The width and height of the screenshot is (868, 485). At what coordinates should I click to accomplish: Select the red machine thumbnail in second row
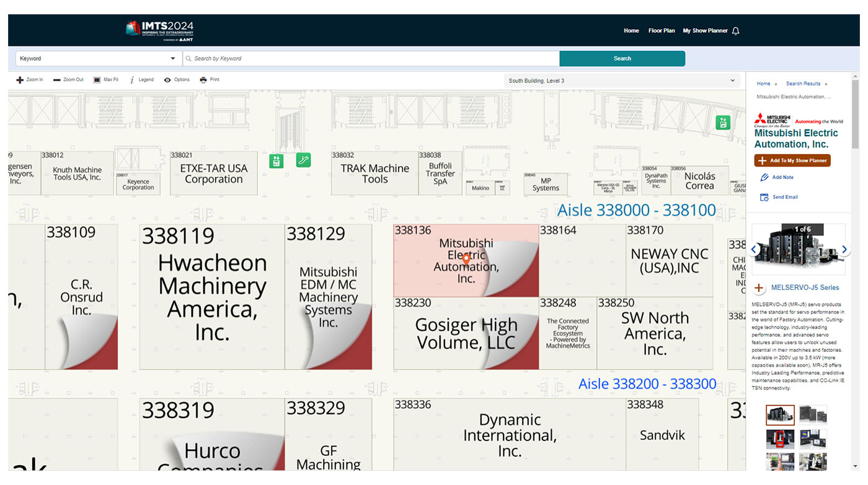tap(780, 439)
